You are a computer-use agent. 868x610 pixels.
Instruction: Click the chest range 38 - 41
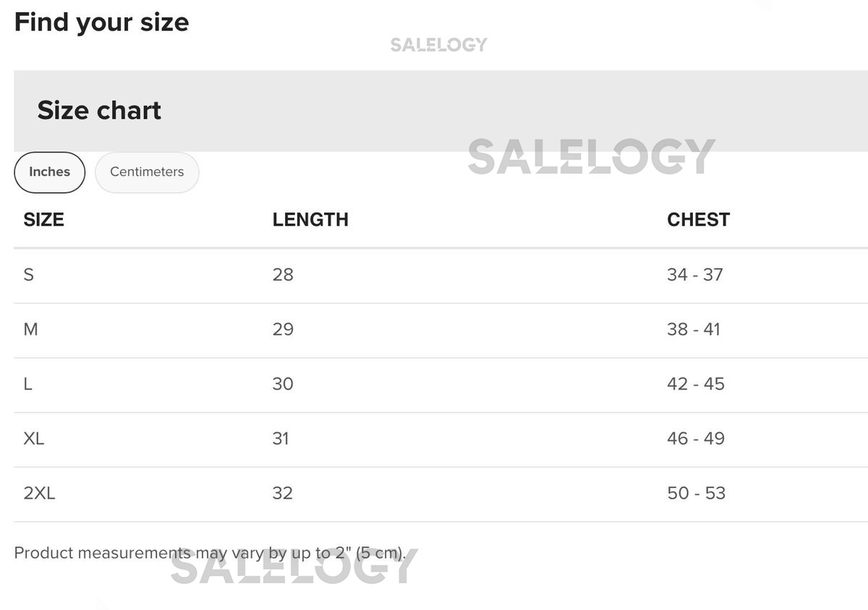click(694, 330)
